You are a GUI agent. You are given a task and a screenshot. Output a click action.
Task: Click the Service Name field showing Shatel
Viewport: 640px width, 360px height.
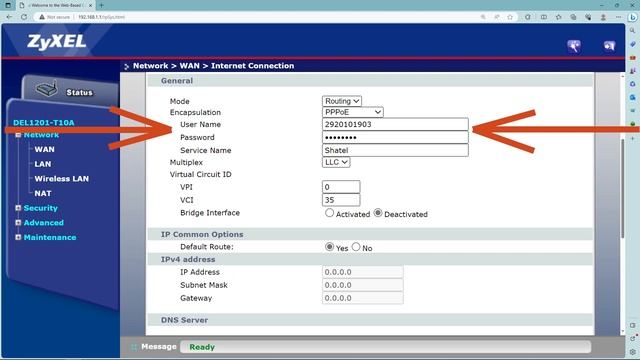click(x=395, y=150)
